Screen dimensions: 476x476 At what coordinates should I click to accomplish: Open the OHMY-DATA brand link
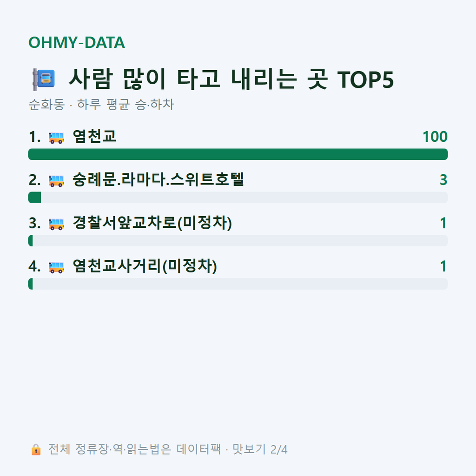click(x=77, y=42)
